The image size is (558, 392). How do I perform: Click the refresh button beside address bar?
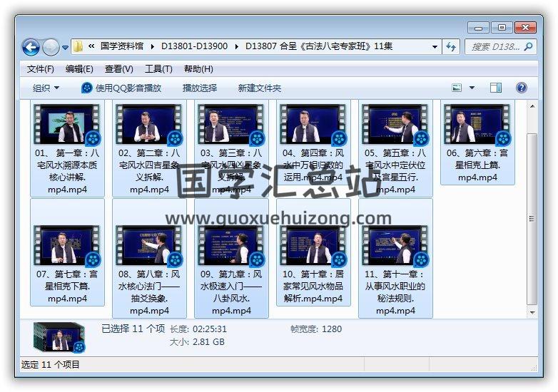pos(451,46)
